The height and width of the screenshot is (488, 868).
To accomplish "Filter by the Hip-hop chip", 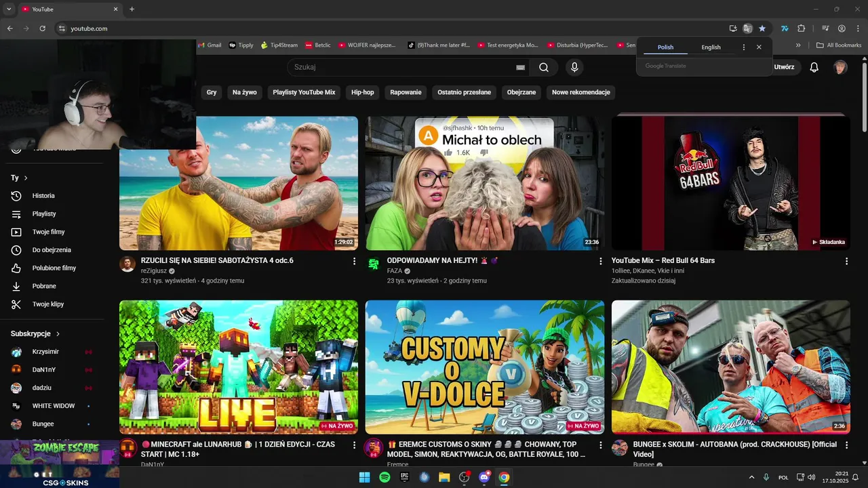I will (363, 92).
